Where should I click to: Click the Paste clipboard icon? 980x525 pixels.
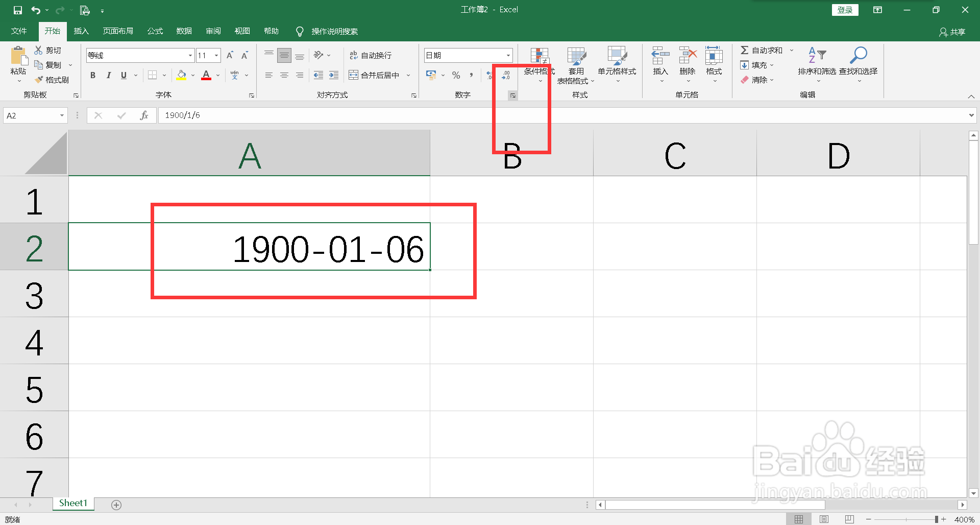point(19,56)
